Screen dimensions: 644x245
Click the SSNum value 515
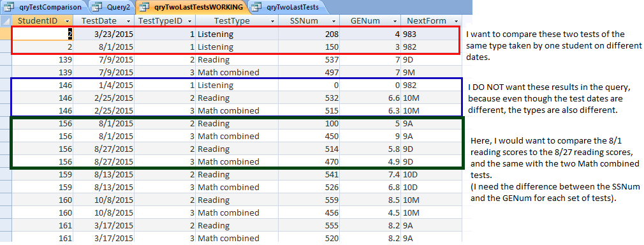pos(309,110)
